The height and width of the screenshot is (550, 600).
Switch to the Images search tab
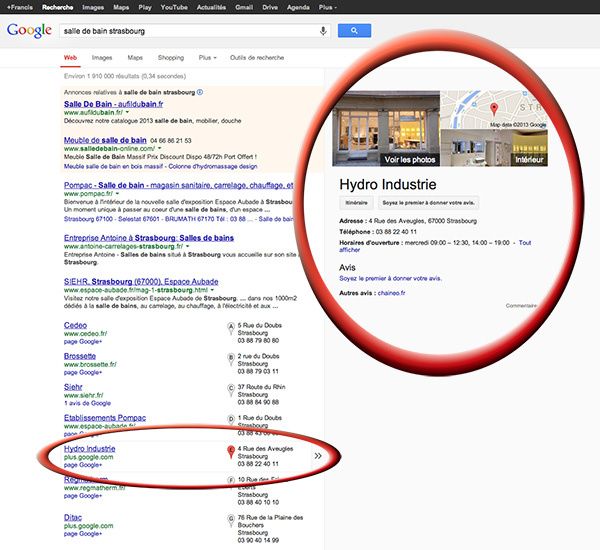coord(102,58)
